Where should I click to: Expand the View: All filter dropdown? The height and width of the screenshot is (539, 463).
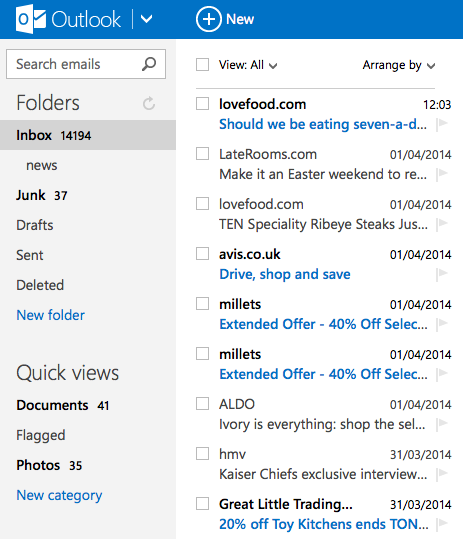click(x=273, y=66)
